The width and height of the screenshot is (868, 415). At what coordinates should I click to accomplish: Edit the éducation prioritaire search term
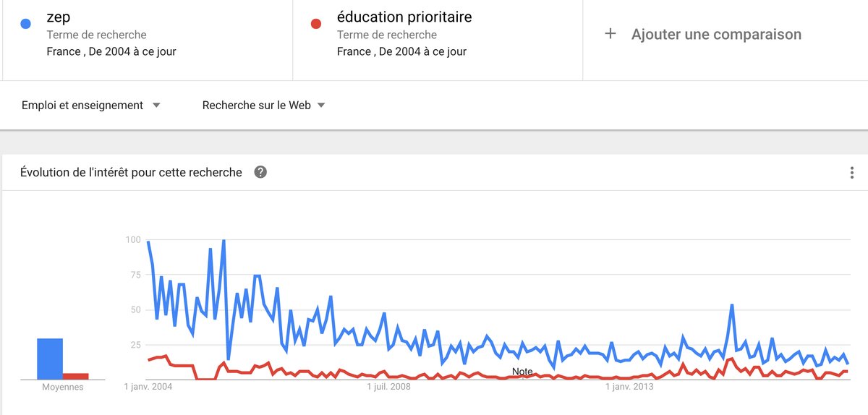[404, 17]
